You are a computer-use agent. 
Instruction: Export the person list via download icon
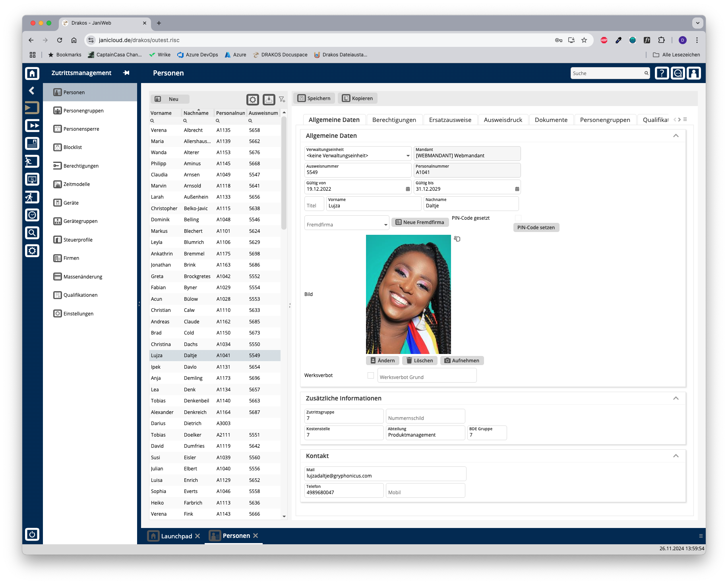point(269,99)
